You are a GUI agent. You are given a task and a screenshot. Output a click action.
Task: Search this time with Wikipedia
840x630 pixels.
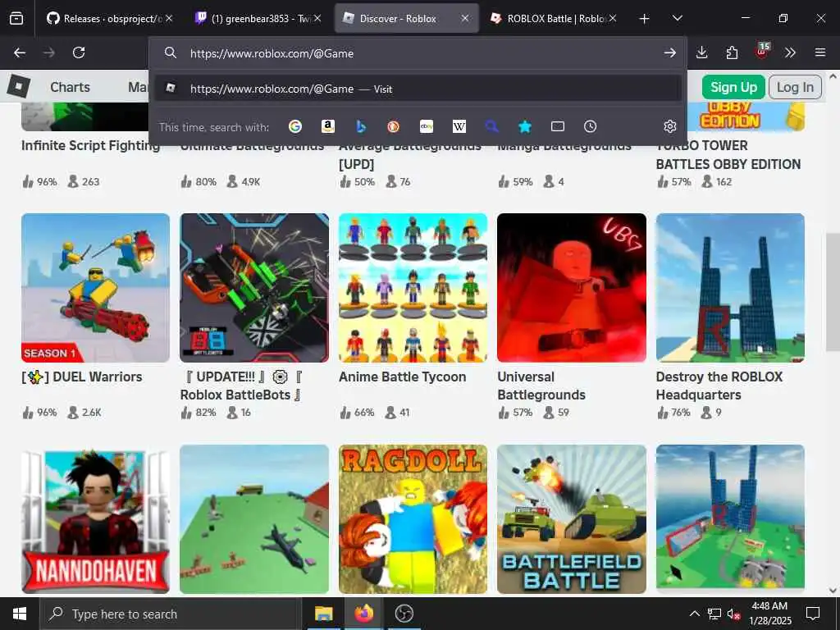(459, 126)
